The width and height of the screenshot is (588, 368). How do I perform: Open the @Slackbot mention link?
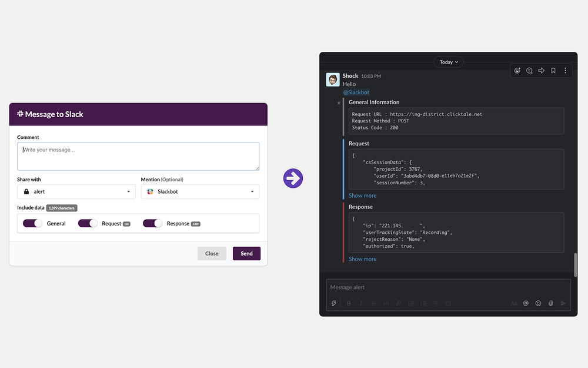point(356,92)
